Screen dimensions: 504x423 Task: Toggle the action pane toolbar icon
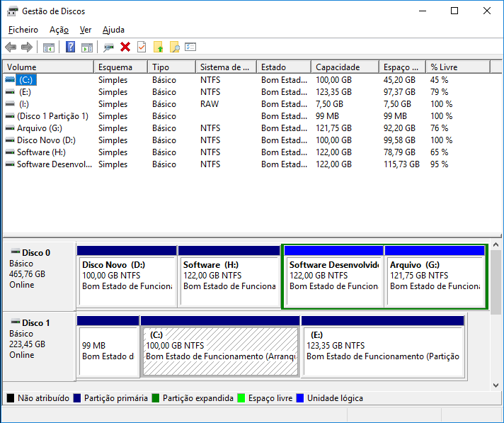pos(87,47)
